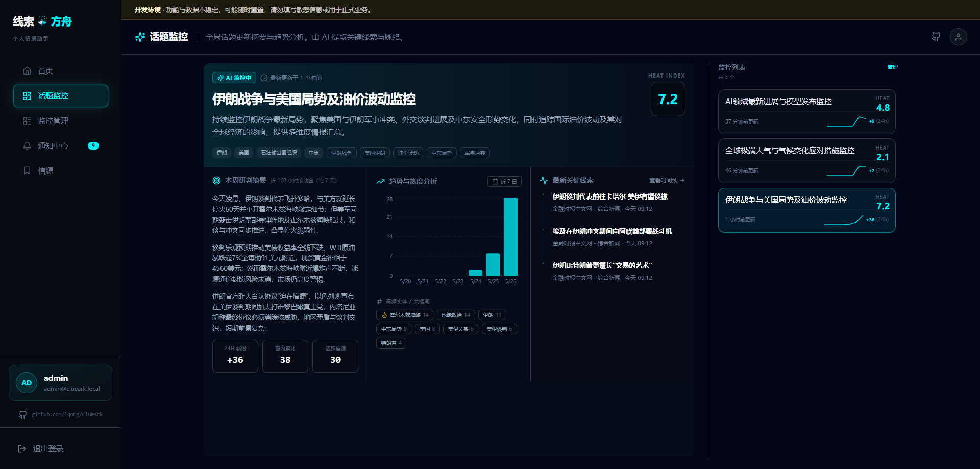Open the 近7日 date range selector
Screen dimensions: 980x469
coord(504,182)
